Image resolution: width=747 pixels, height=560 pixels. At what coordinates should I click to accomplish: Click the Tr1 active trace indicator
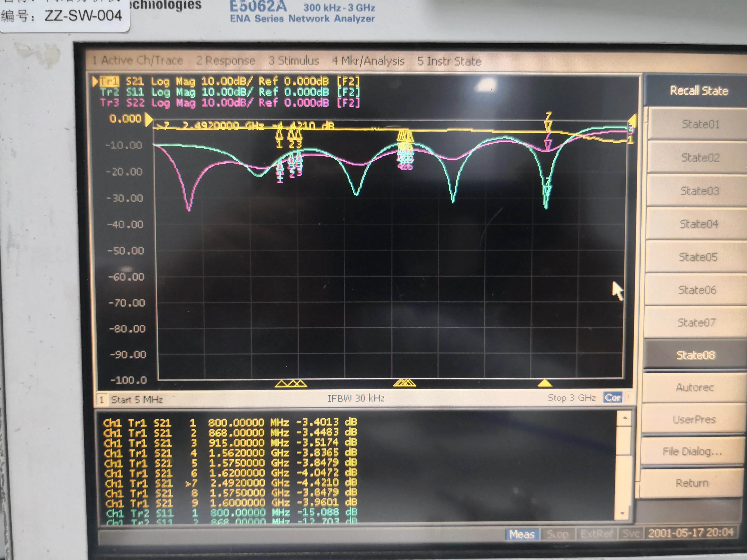click(109, 81)
